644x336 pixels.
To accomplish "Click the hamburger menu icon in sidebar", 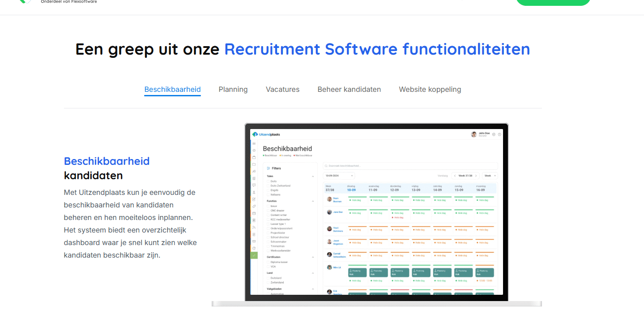I will click(254, 143).
